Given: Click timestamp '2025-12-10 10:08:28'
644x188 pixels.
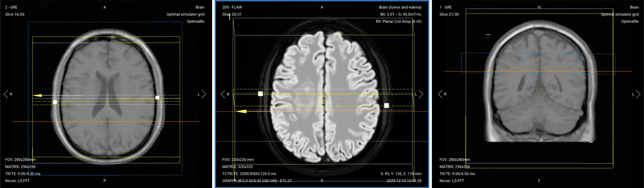Looking at the screenshot, I should click(x=404, y=181).
